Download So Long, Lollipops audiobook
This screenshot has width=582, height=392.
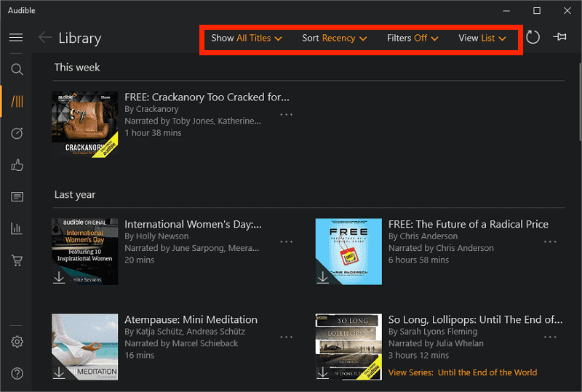tap(322, 372)
